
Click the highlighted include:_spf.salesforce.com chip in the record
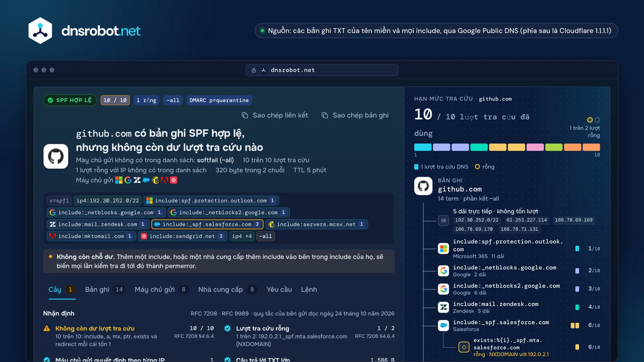point(207,224)
